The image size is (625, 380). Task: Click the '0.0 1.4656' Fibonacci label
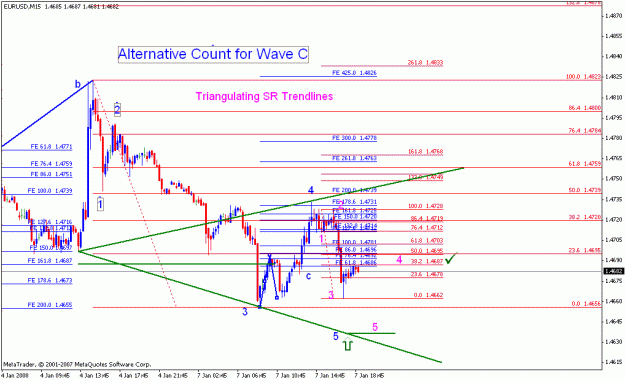pyautogui.click(x=586, y=304)
